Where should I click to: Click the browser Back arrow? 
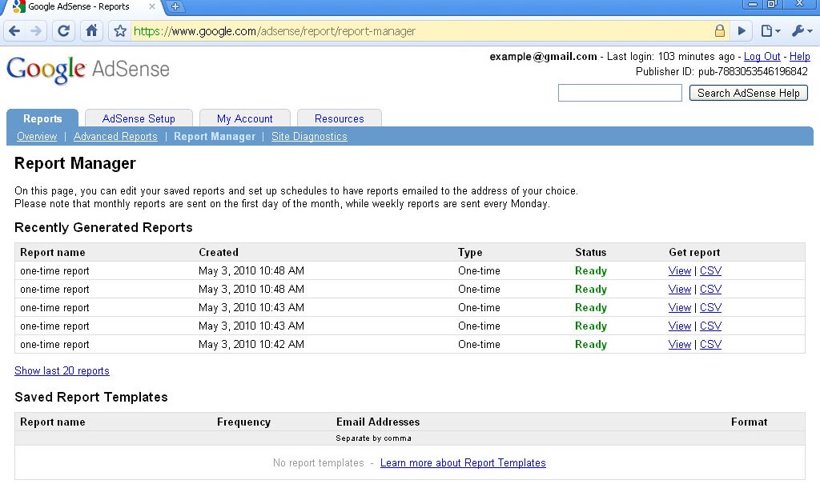(14, 31)
